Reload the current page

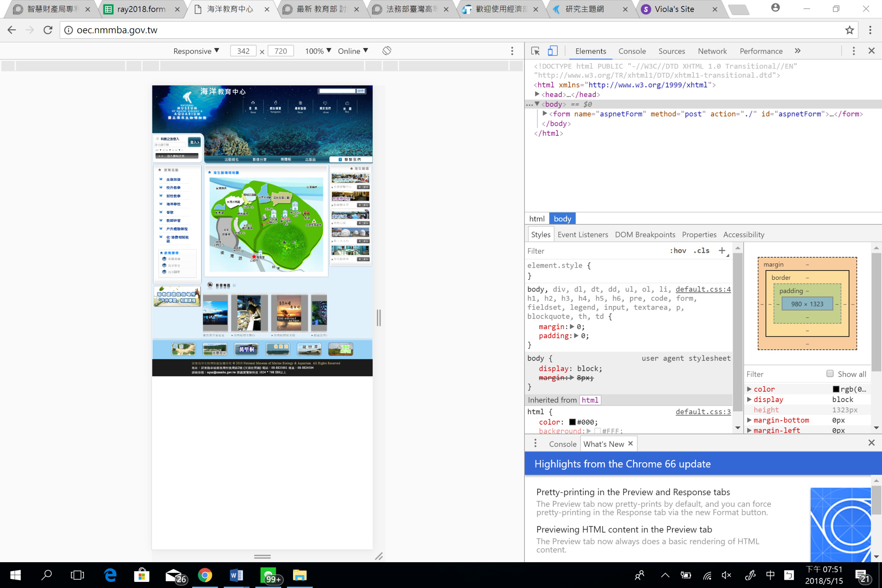pyautogui.click(x=48, y=30)
